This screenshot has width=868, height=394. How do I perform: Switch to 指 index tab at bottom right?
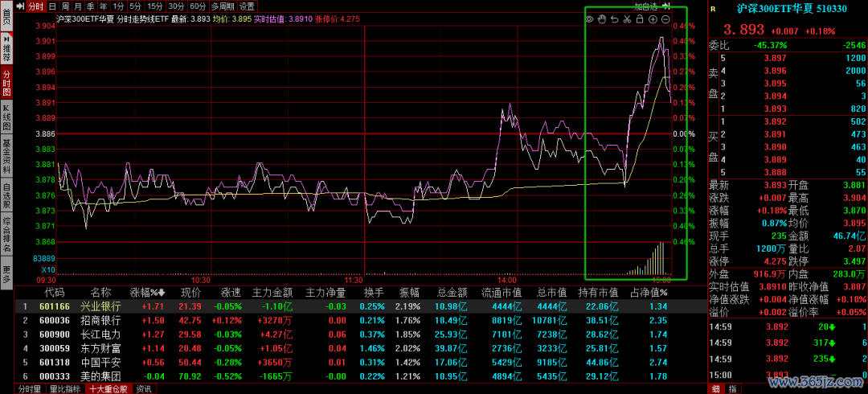pos(732,389)
